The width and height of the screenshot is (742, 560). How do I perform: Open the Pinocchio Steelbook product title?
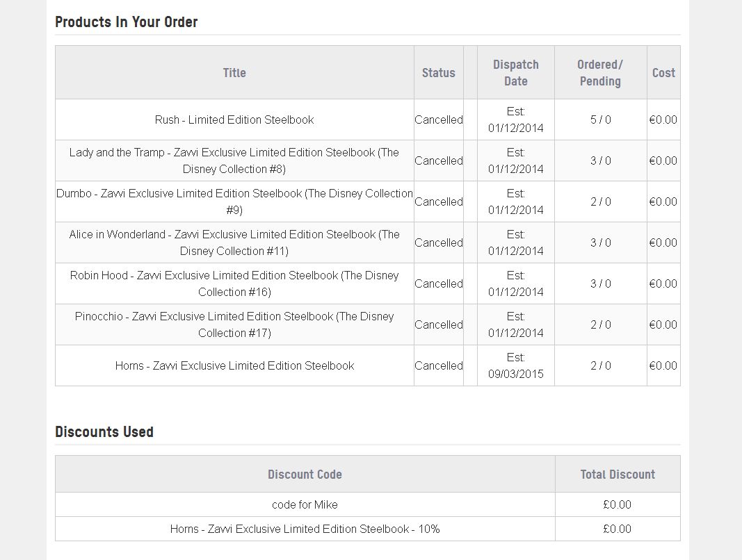[234, 324]
